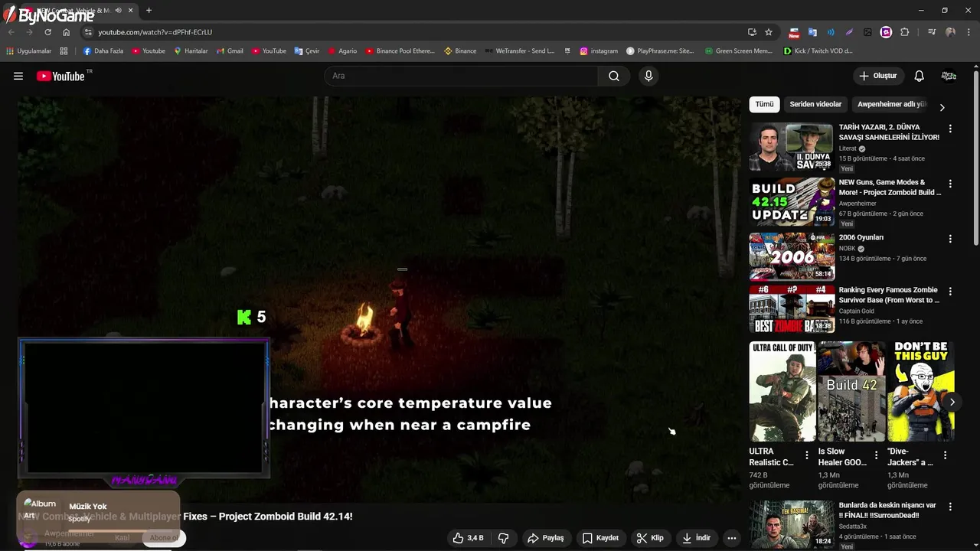Select the Seriden videolar chip
Image resolution: width=980 pixels, height=551 pixels.
pyautogui.click(x=815, y=104)
